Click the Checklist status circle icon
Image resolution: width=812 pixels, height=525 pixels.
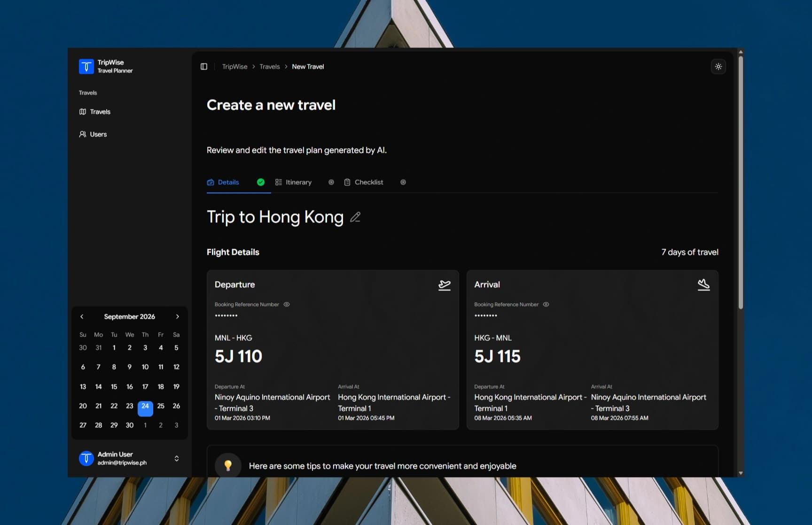[x=403, y=182]
